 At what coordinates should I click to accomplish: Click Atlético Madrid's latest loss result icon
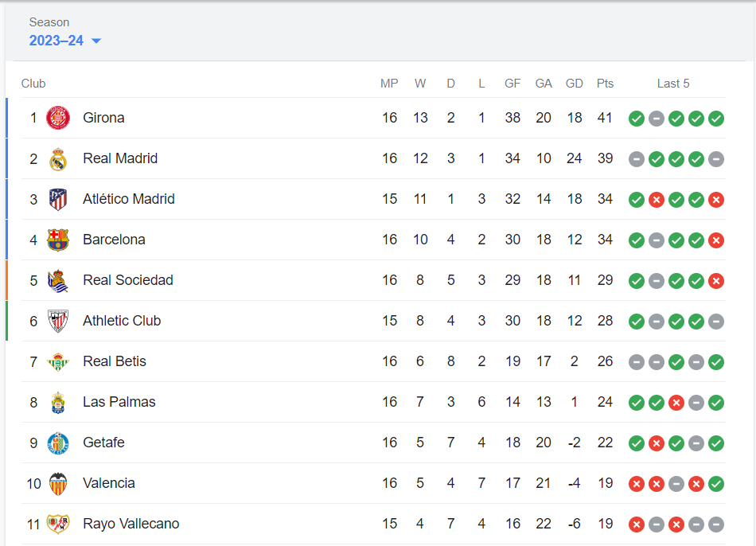point(716,199)
